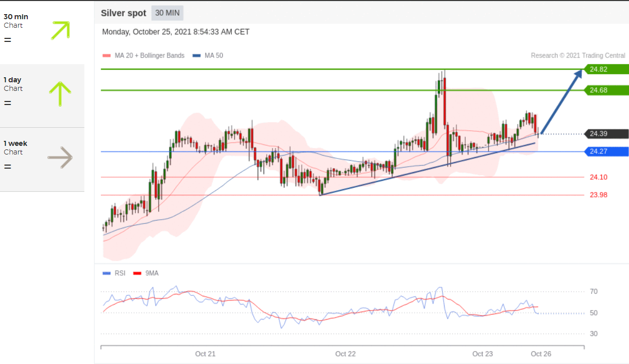Click the 23.98 support price value

coord(599,195)
